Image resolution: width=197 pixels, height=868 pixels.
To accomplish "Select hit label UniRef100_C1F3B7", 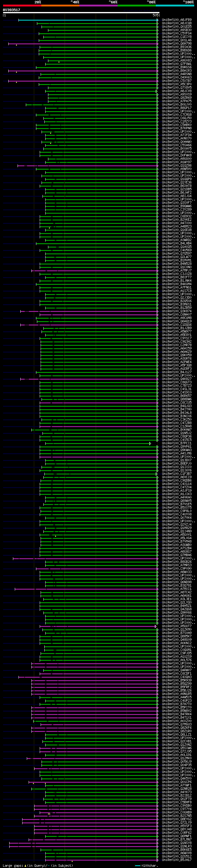I will coord(177,474).
